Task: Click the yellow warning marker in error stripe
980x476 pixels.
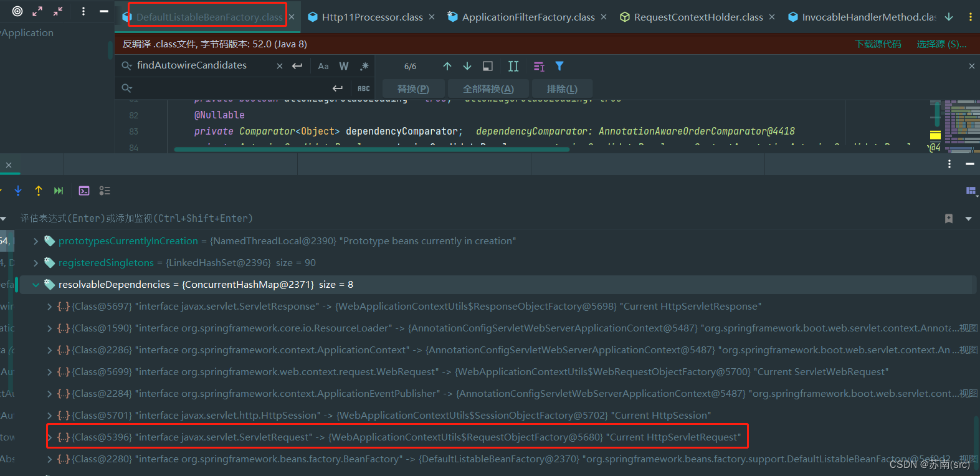Action: (x=935, y=135)
